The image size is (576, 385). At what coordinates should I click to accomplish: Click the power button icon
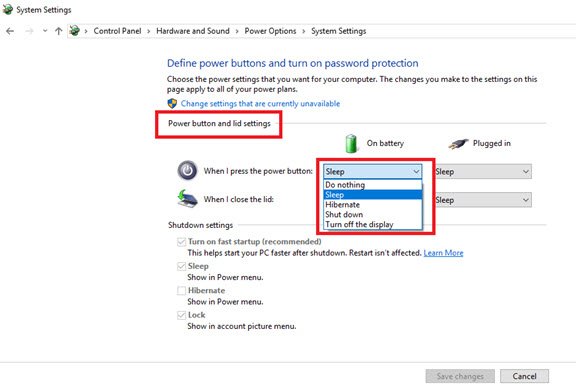(187, 171)
